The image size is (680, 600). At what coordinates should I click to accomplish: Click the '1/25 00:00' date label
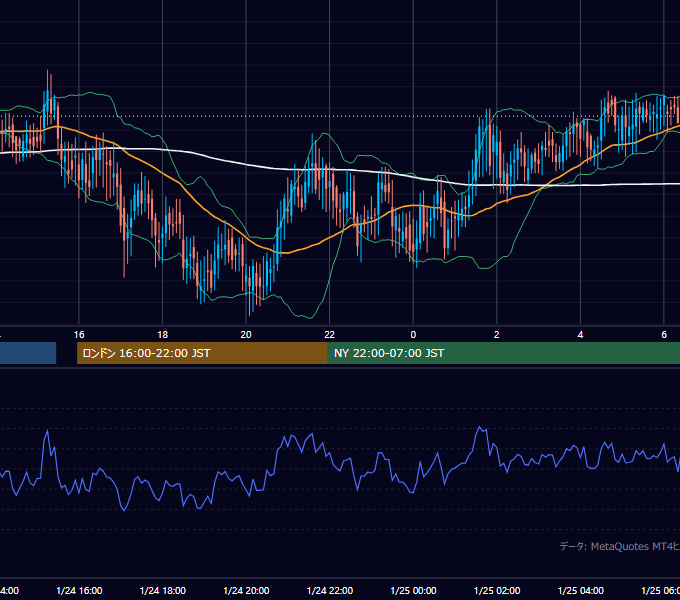pos(413,590)
